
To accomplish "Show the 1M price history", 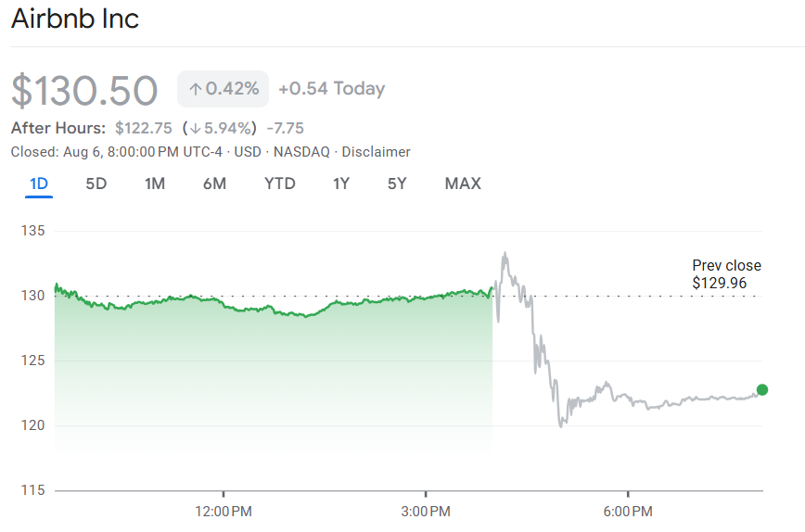I will (155, 184).
